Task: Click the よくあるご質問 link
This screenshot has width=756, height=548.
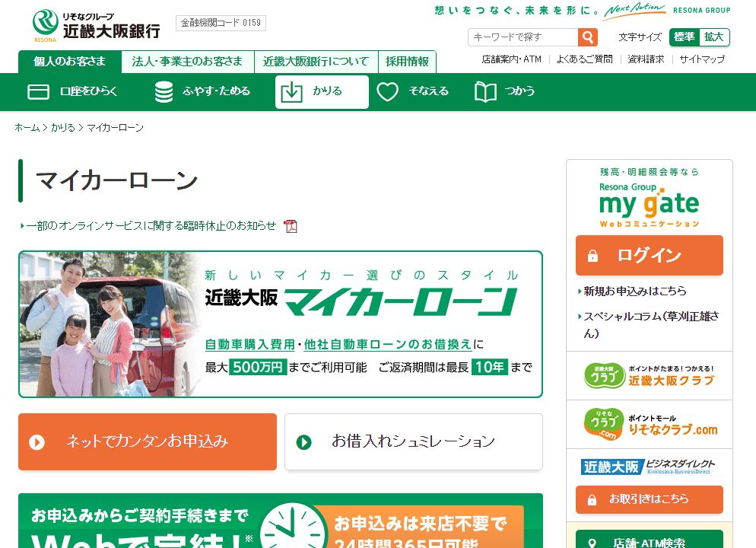Action: tap(584, 59)
